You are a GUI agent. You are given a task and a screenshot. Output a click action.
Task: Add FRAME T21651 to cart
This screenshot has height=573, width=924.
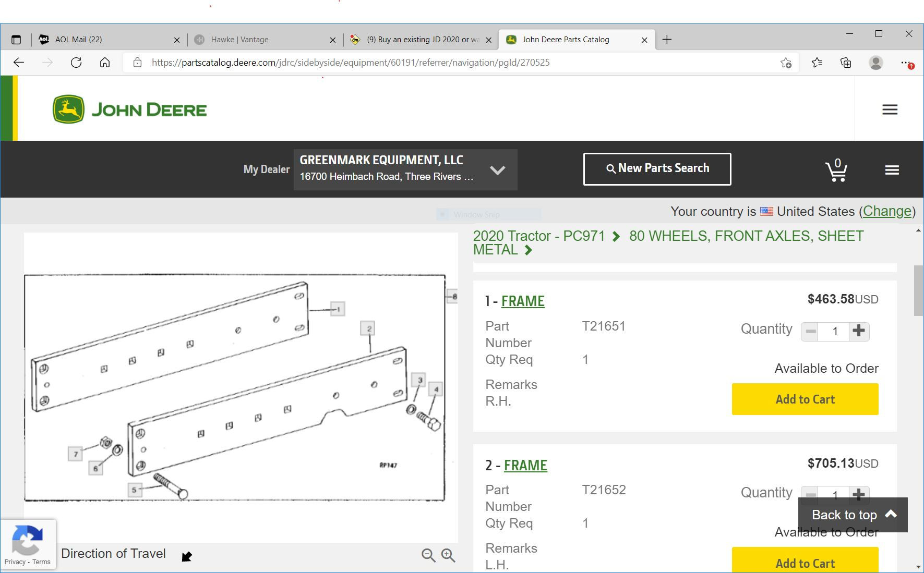coord(805,399)
